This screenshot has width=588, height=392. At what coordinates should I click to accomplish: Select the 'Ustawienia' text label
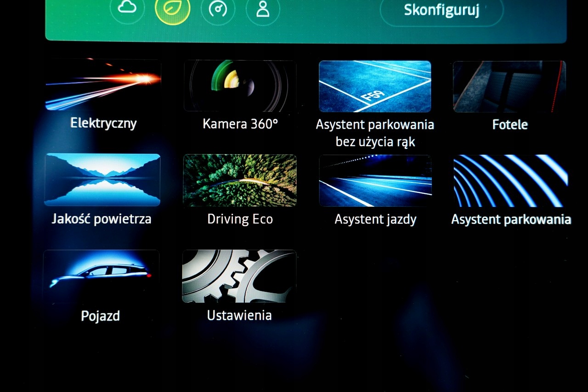click(x=239, y=315)
